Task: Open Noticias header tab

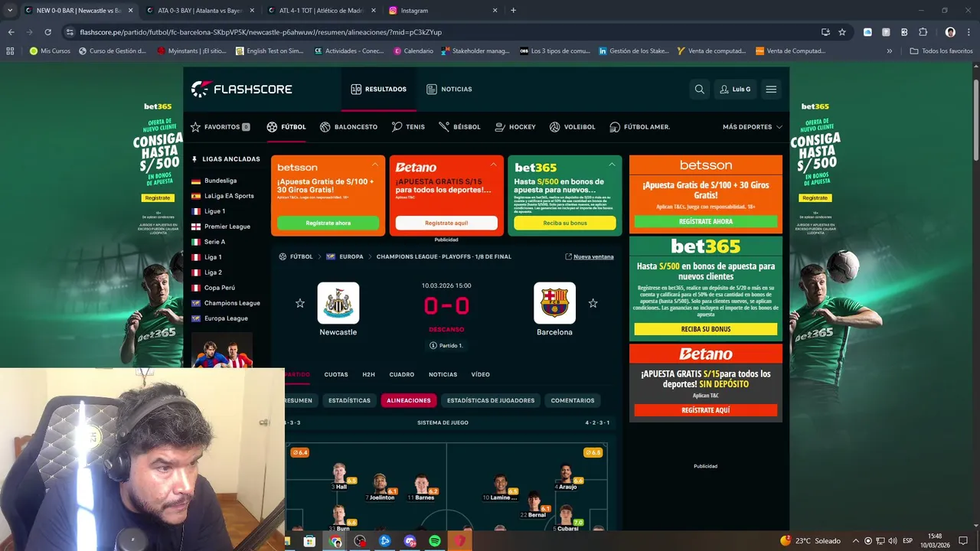Action: pyautogui.click(x=449, y=90)
